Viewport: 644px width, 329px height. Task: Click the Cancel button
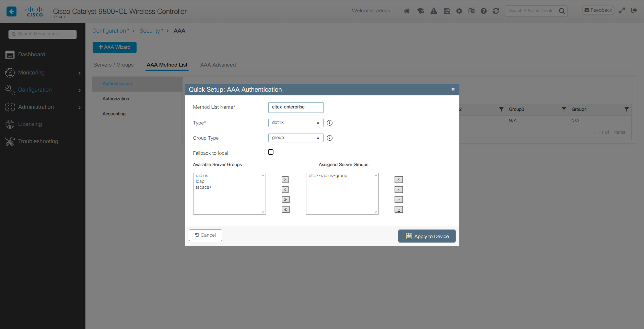(x=205, y=235)
